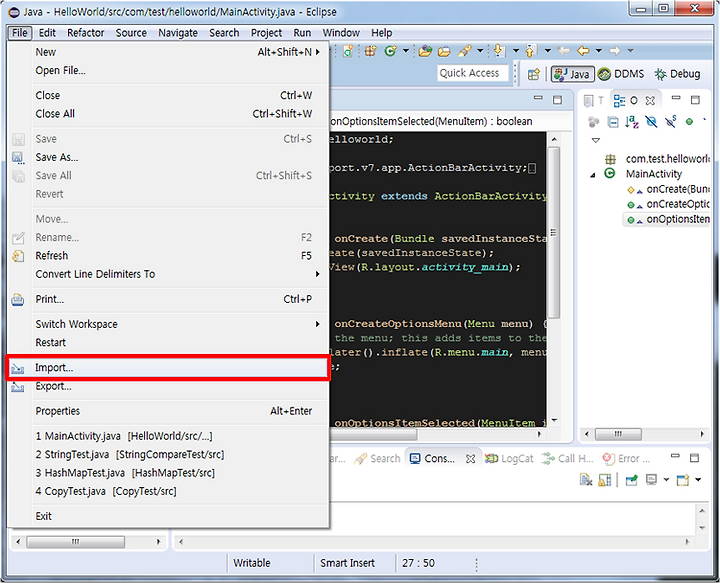The height and width of the screenshot is (583, 720).
Task: Toggle the Scroll Lock console icon
Action: pos(605,480)
